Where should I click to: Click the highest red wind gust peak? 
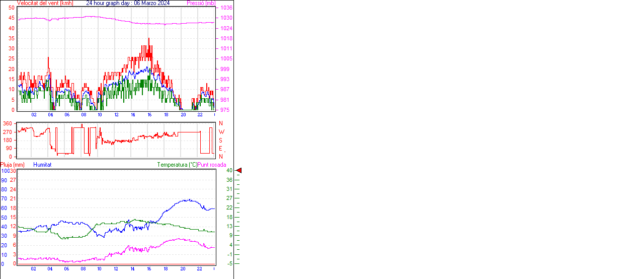coord(148,39)
